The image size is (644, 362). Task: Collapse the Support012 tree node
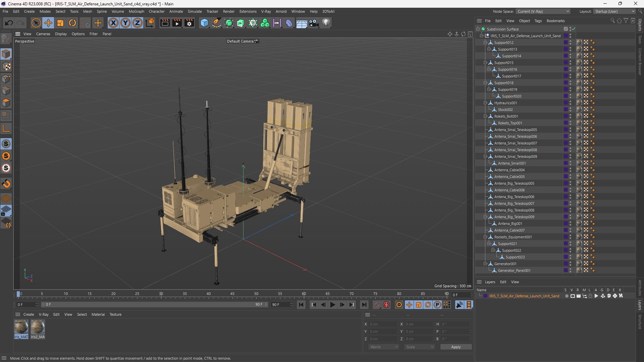pyautogui.click(x=485, y=43)
